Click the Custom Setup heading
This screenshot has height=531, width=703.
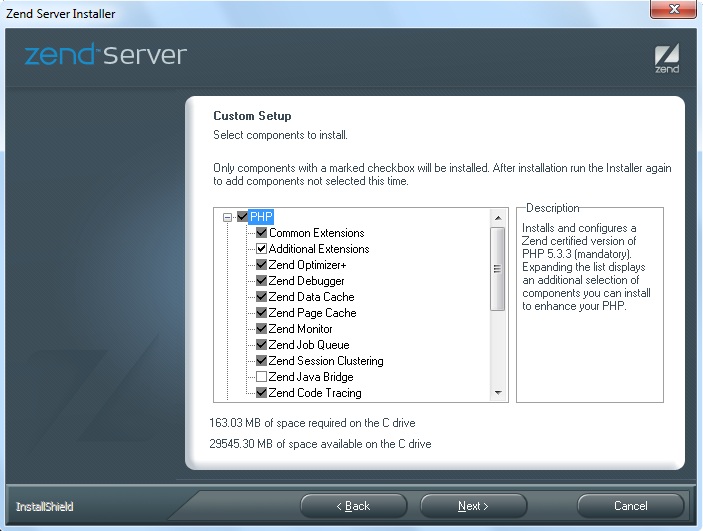pos(252,116)
